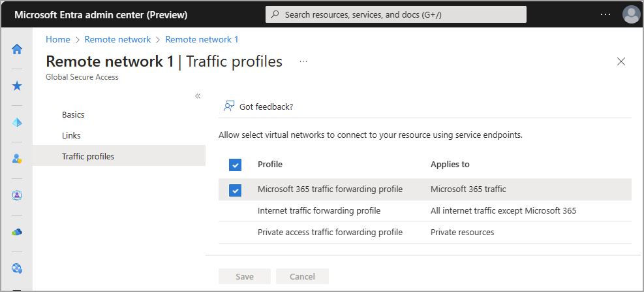Uncheck Microsoft 365 traffic forwarding profile checkbox
The width and height of the screenshot is (644, 292).
[235, 190]
